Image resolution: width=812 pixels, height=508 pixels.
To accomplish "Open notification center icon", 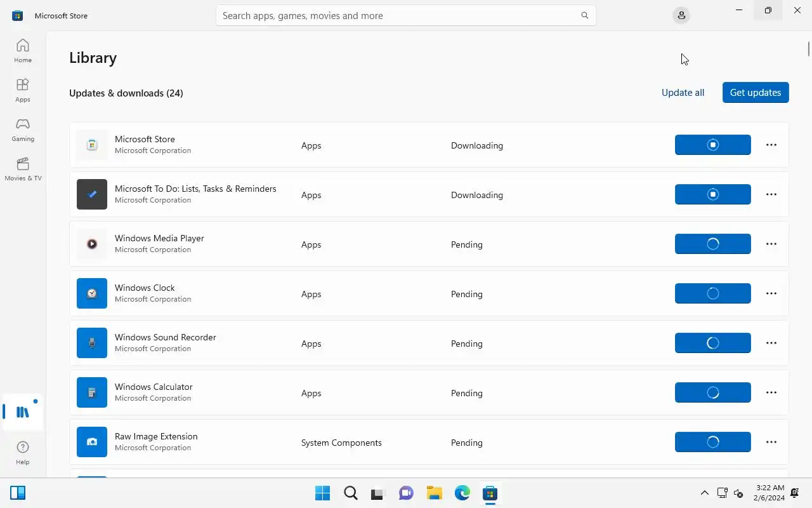I will [x=795, y=493].
